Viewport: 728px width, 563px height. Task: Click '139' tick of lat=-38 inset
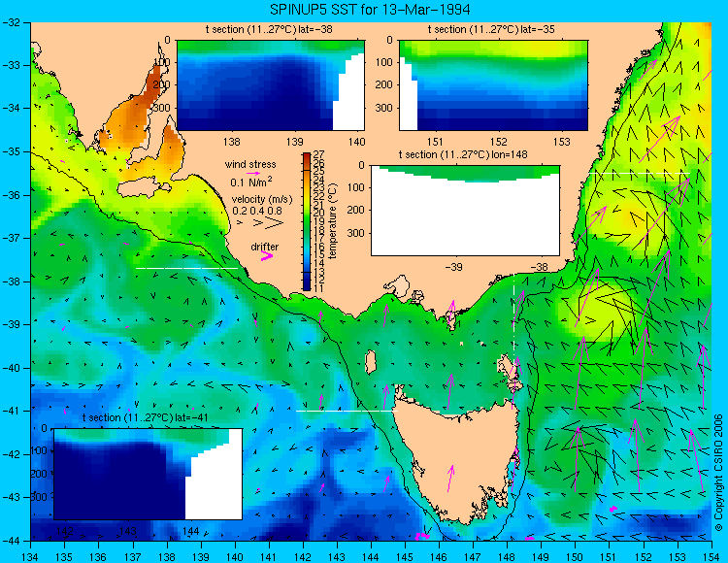pyautogui.click(x=294, y=142)
